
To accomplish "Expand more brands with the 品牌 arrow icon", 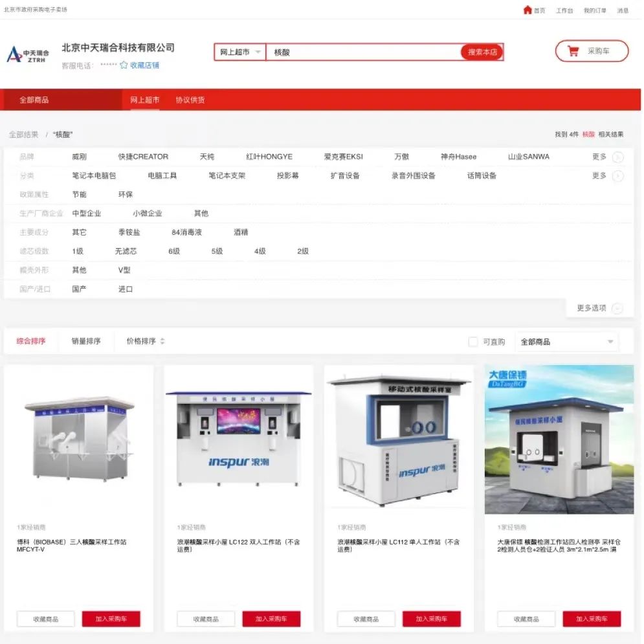I will (617, 157).
